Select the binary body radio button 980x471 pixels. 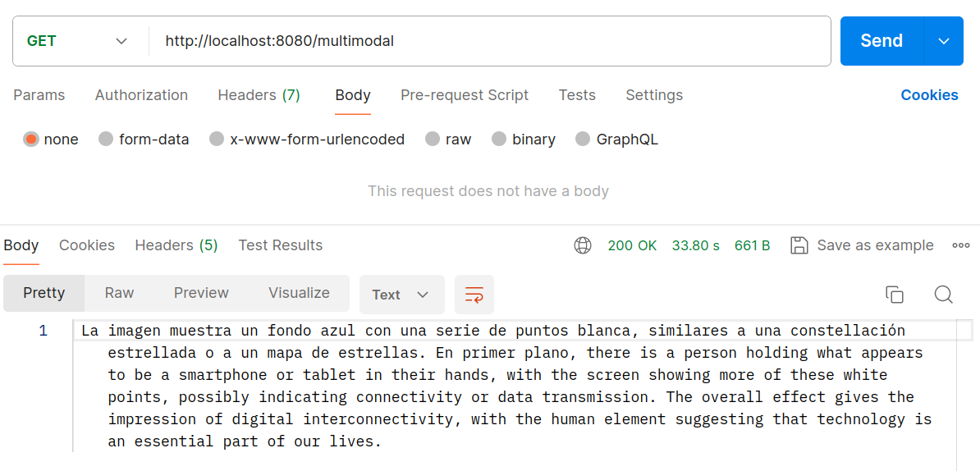[499, 139]
